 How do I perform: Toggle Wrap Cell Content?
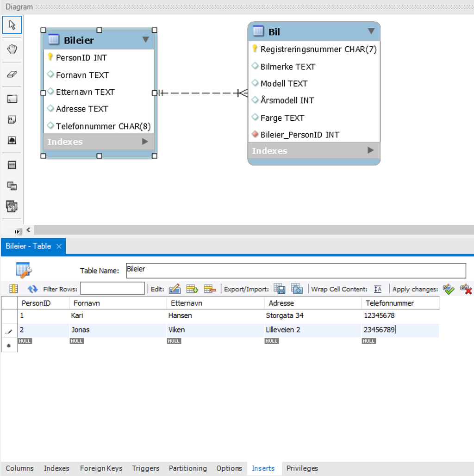click(378, 289)
